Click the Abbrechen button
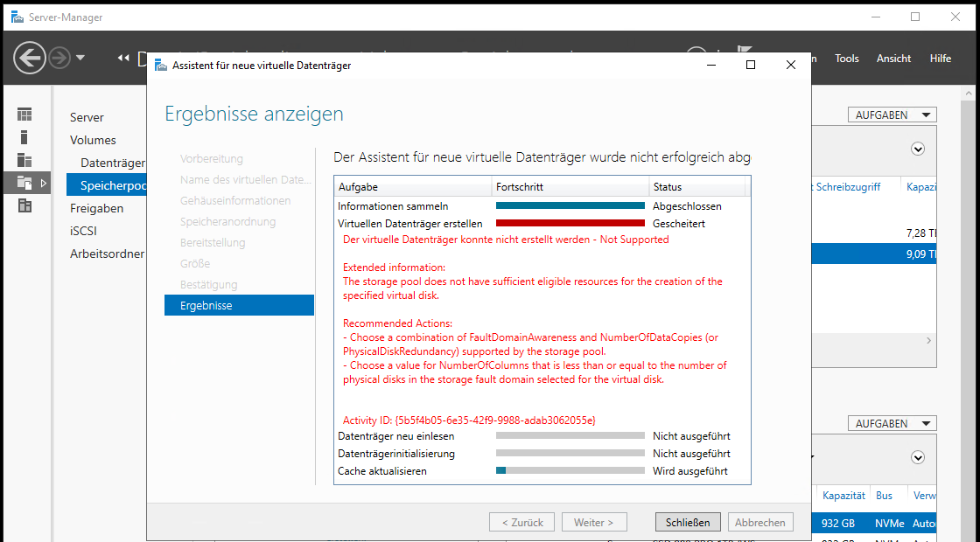This screenshot has height=542, width=980. (x=760, y=522)
